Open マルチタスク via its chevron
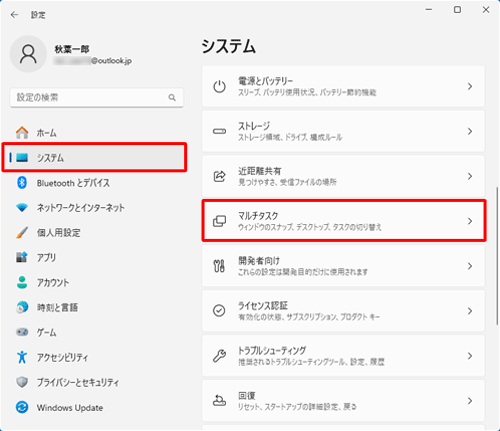The height and width of the screenshot is (431, 500). click(470, 221)
